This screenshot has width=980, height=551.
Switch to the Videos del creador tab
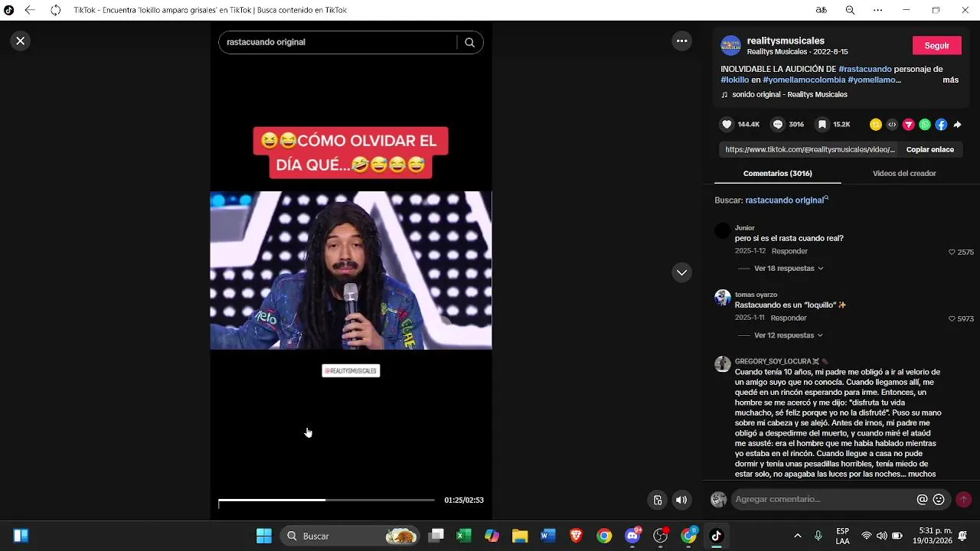point(904,174)
